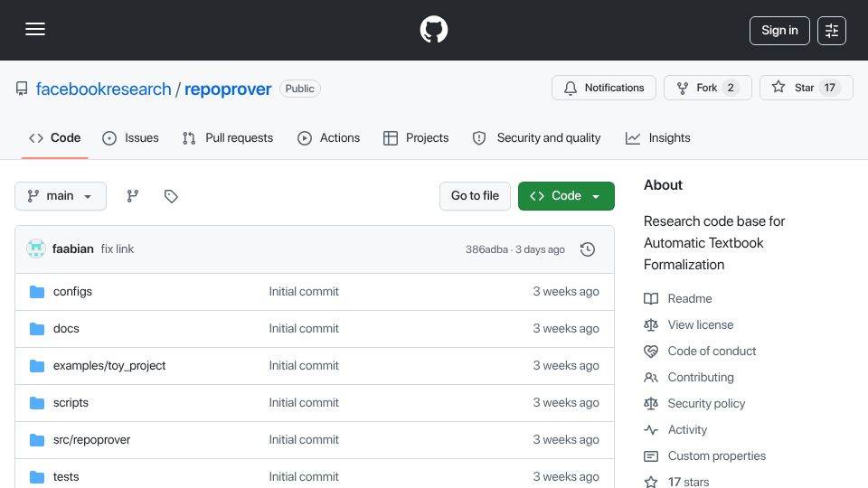Click the scripts folder icon
The image size is (868, 488).
coord(37,403)
